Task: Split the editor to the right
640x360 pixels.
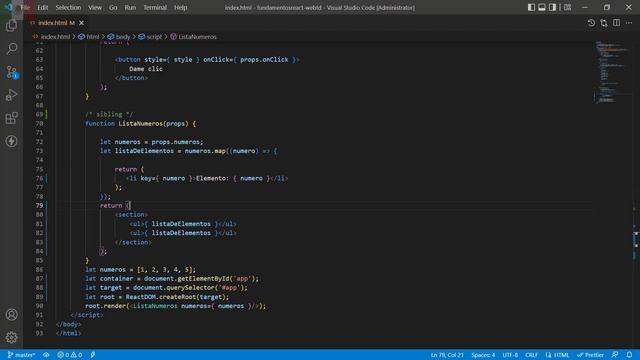Action: [x=616, y=23]
